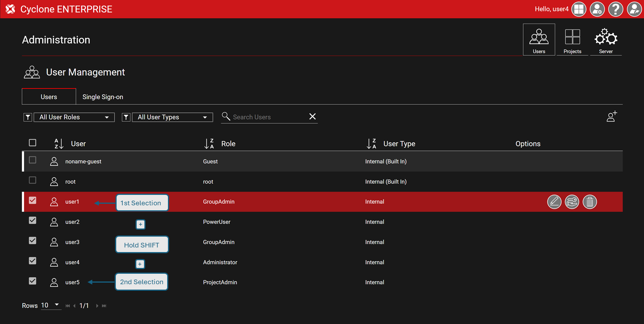Viewport: 644px width, 324px height.
Task: Click the delete user trash icon
Action: tap(590, 202)
